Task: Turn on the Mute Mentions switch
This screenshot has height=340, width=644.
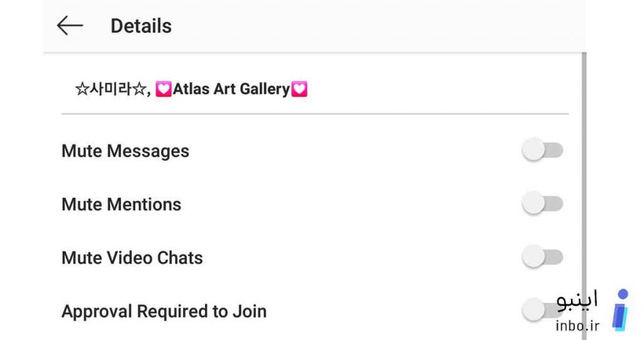Action: pos(542,203)
